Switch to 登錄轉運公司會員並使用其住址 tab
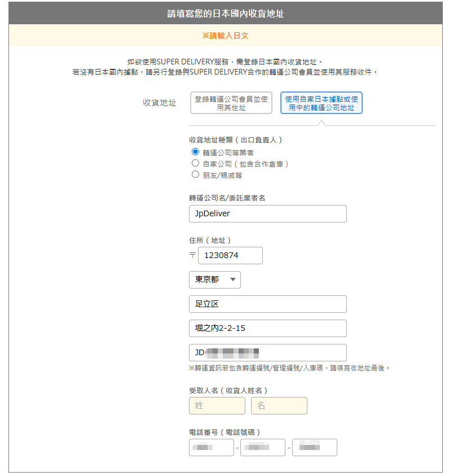The height and width of the screenshot is (476, 449). [x=231, y=103]
